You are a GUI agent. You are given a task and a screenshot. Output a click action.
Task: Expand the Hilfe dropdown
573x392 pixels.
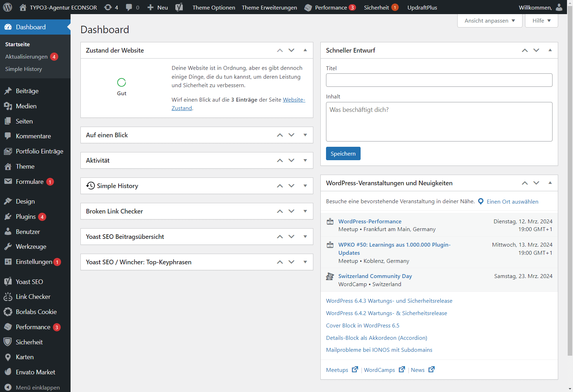point(541,21)
